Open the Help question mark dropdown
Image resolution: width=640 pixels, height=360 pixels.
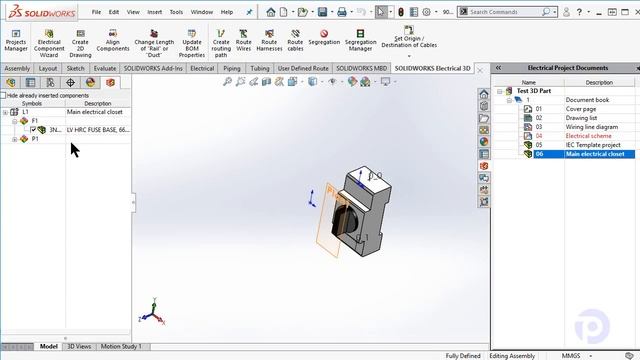click(x=588, y=12)
